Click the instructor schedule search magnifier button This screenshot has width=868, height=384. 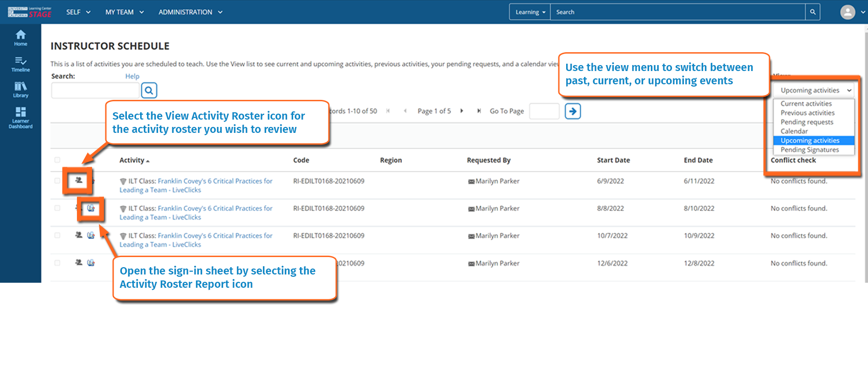coord(149,90)
